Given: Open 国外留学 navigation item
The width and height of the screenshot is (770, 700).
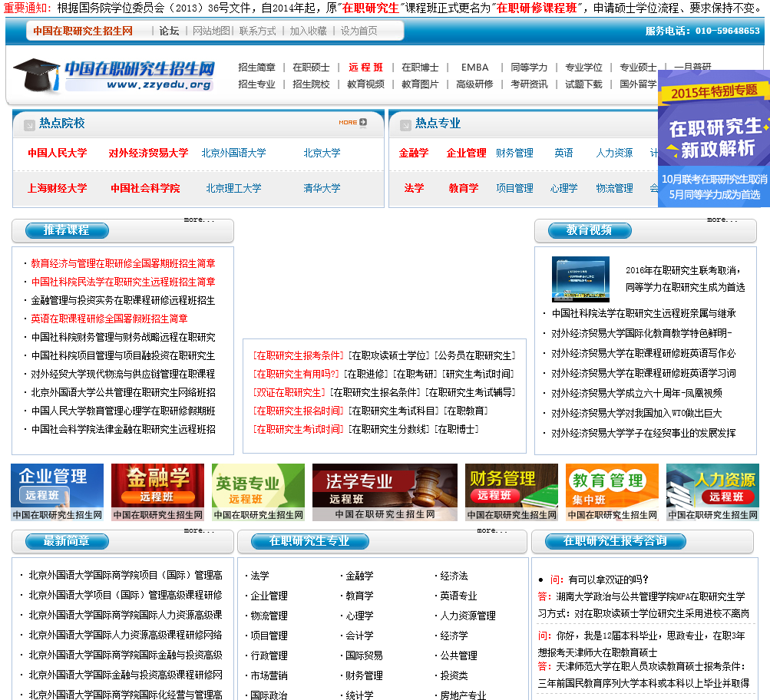Looking at the screenshot, I should pyautogui.click(x=638, y=84).
